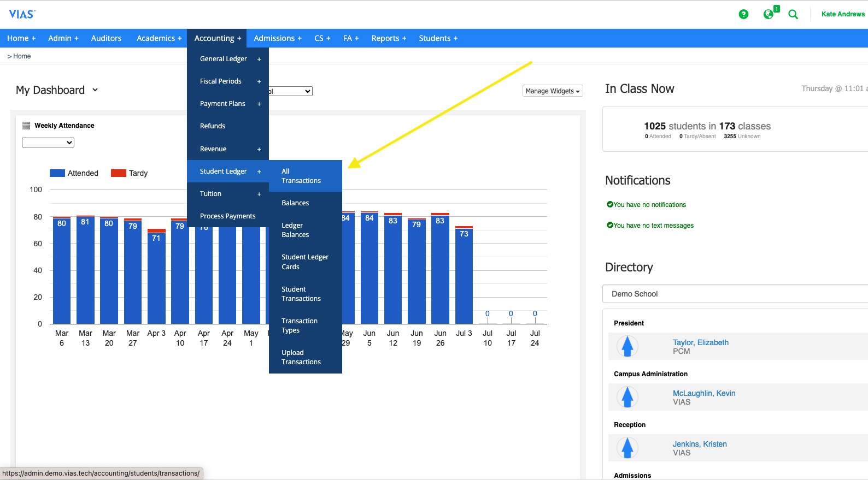868x480 pixels.
Task: Click Kristen Jenkins's avatar icon
Action: tap(627, 448)
